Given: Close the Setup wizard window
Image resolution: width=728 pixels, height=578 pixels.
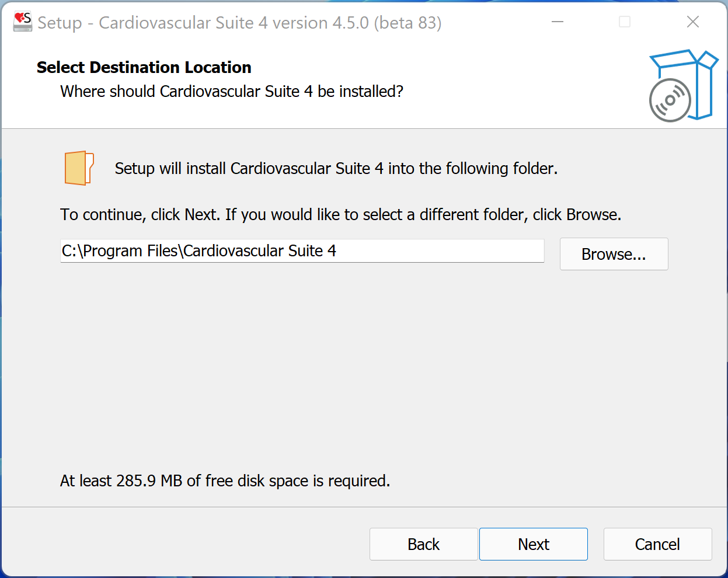Looking at the screenshot, I should pos(692,22).
